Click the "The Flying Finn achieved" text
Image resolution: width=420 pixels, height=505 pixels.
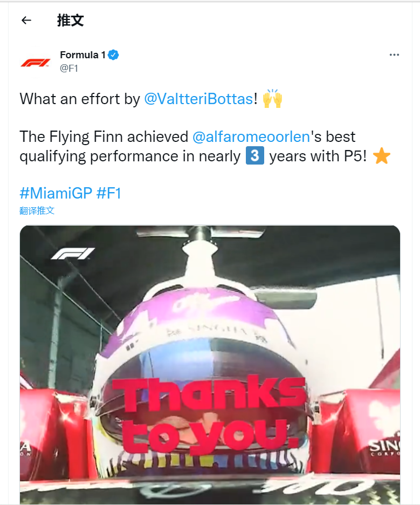click(x=104, y=137)
